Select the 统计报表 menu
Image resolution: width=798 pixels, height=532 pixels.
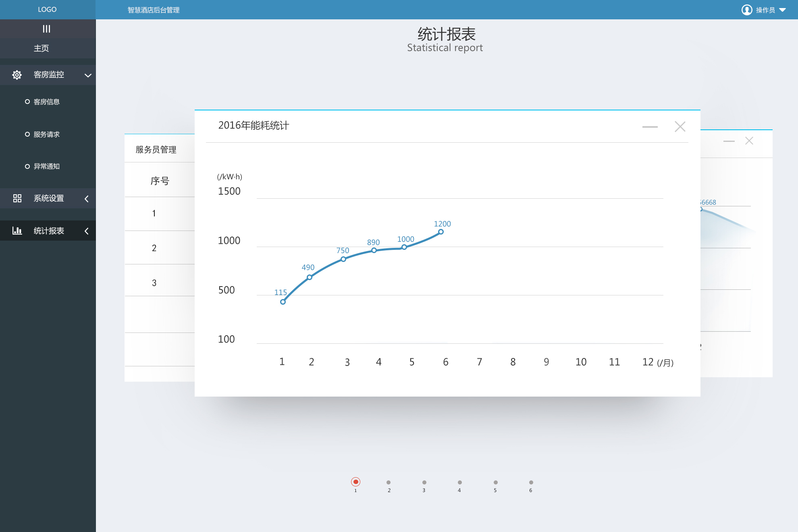[48, 231]
